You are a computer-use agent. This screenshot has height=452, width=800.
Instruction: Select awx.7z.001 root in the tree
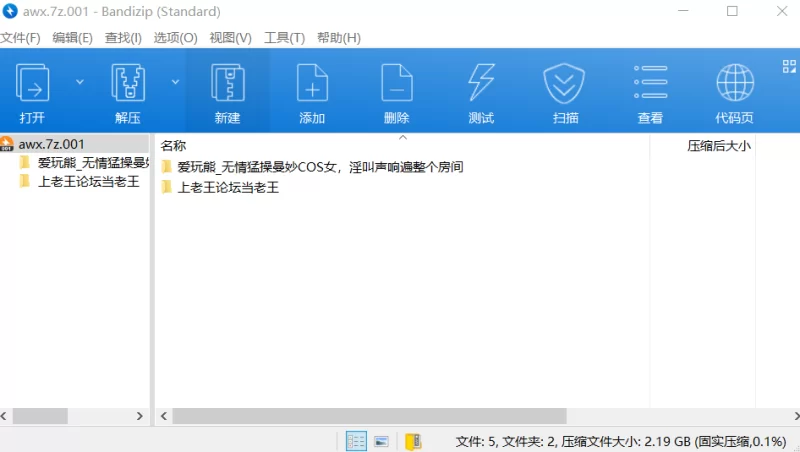tap(51, 144)
